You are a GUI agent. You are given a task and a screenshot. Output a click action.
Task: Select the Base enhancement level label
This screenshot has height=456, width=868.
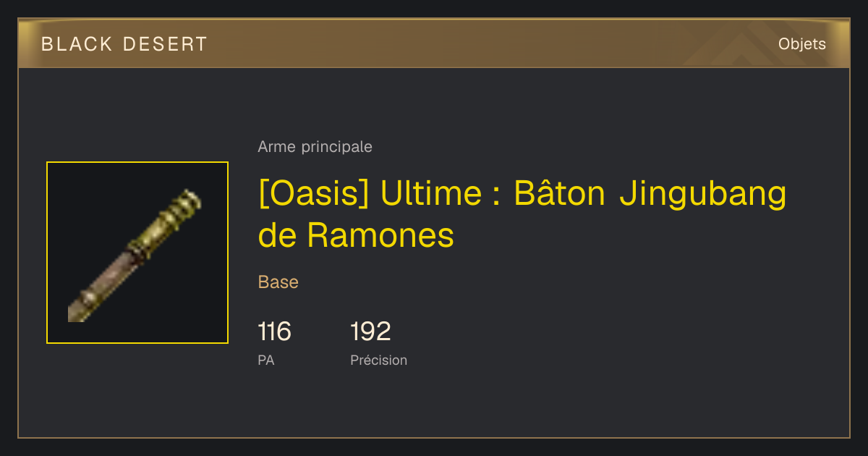278,282
